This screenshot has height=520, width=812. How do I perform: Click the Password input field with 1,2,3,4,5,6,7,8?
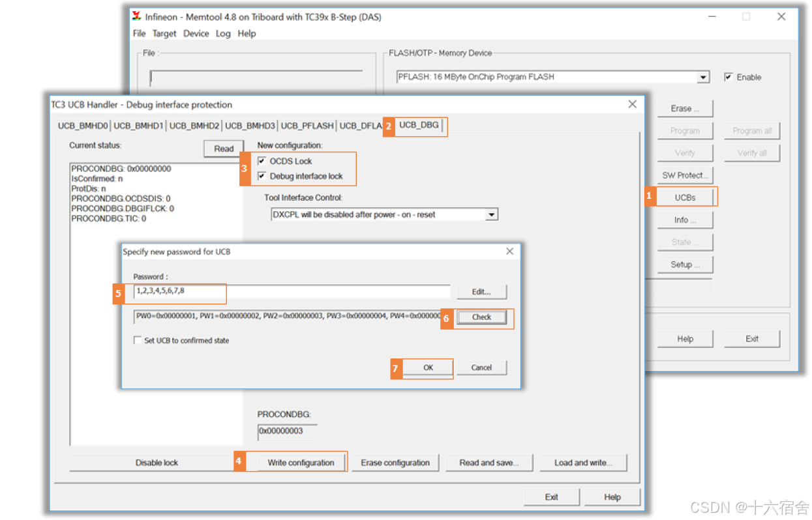292,291
